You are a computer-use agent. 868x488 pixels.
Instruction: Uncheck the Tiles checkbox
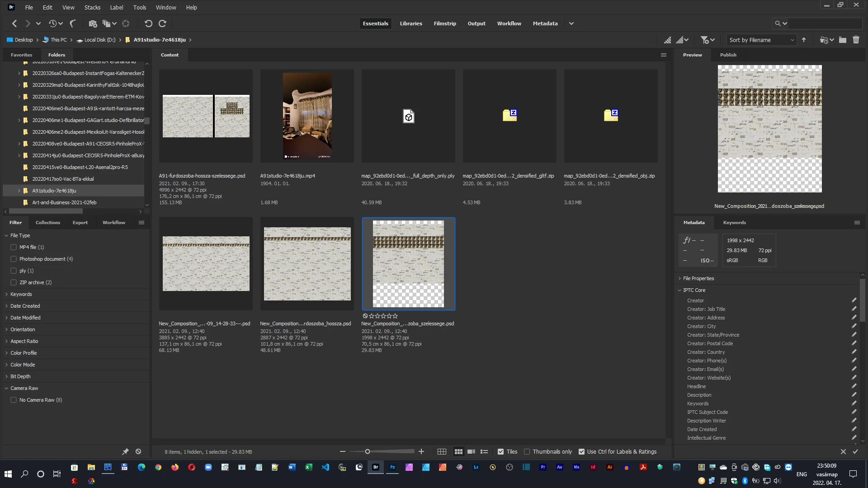[500, 451]
